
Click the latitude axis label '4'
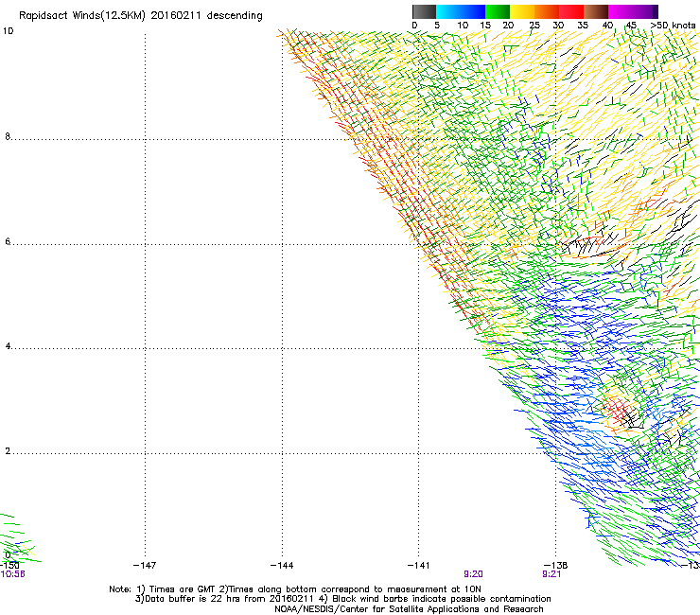pyautogui.click(x=8, y=345)
